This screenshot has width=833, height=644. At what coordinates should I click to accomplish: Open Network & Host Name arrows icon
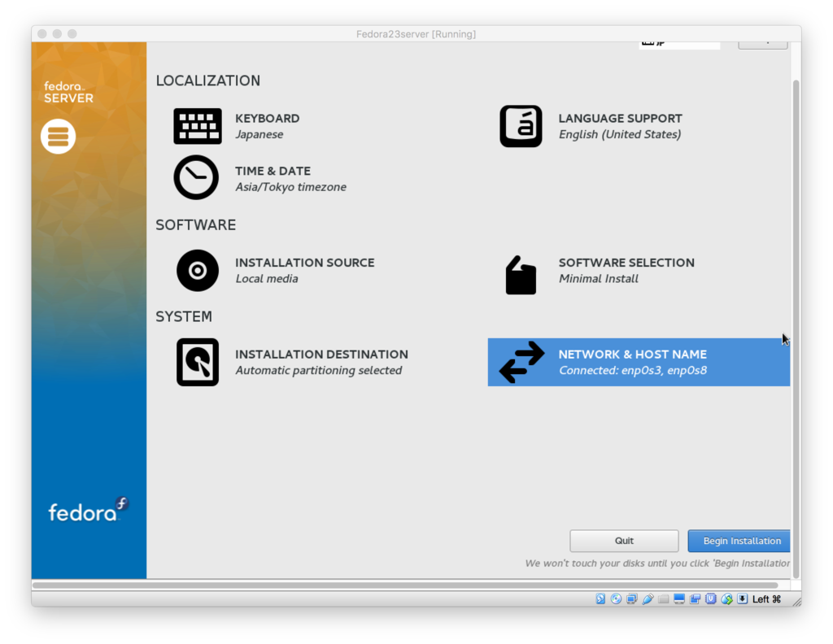[x=521, y=362]
